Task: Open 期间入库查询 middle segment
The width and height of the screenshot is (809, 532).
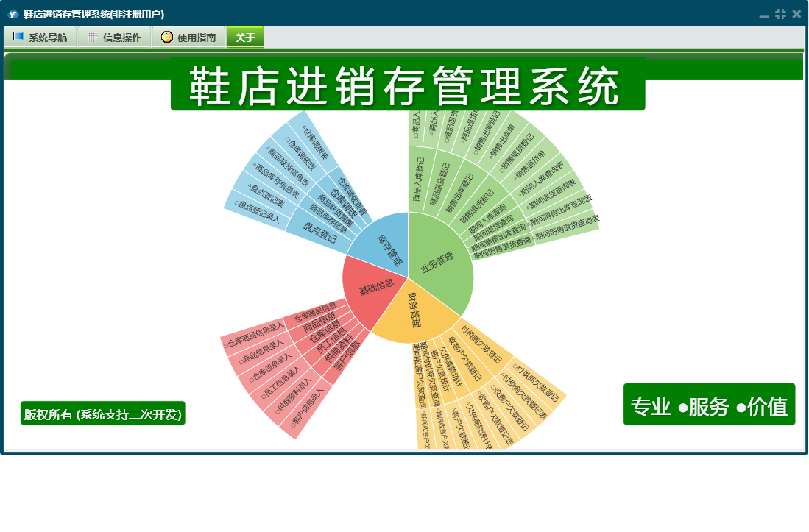Action: click(x=487, y=218)
